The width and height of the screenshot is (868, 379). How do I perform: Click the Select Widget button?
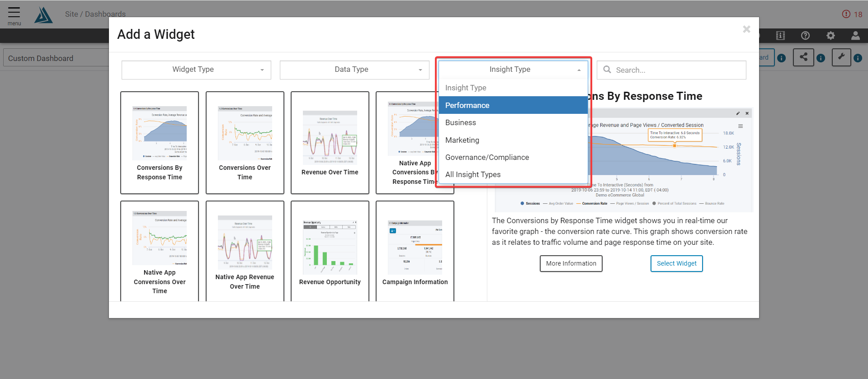coord(676,263)
